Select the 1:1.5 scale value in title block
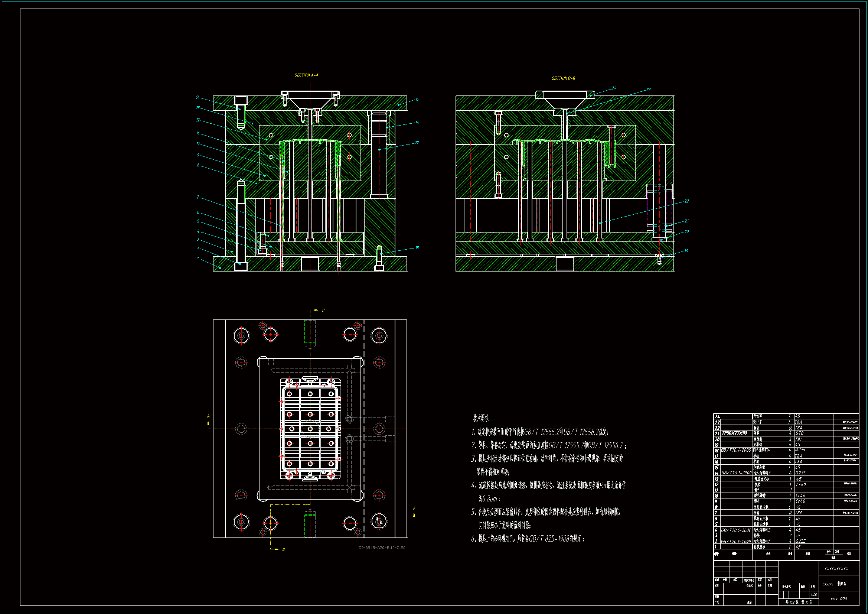The width and height of the screenshot is (868, 614). tap(813, 595)
